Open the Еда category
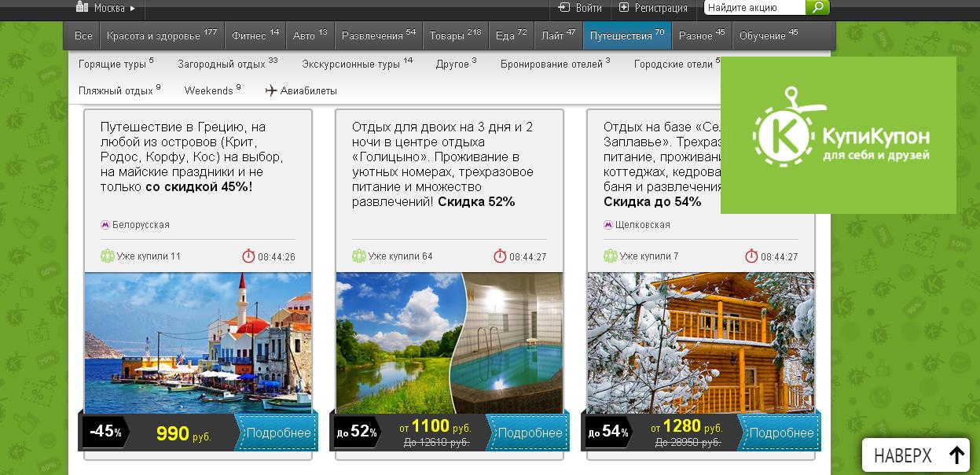980x475 pixels. pyautogui.click(x=511, y=35)
